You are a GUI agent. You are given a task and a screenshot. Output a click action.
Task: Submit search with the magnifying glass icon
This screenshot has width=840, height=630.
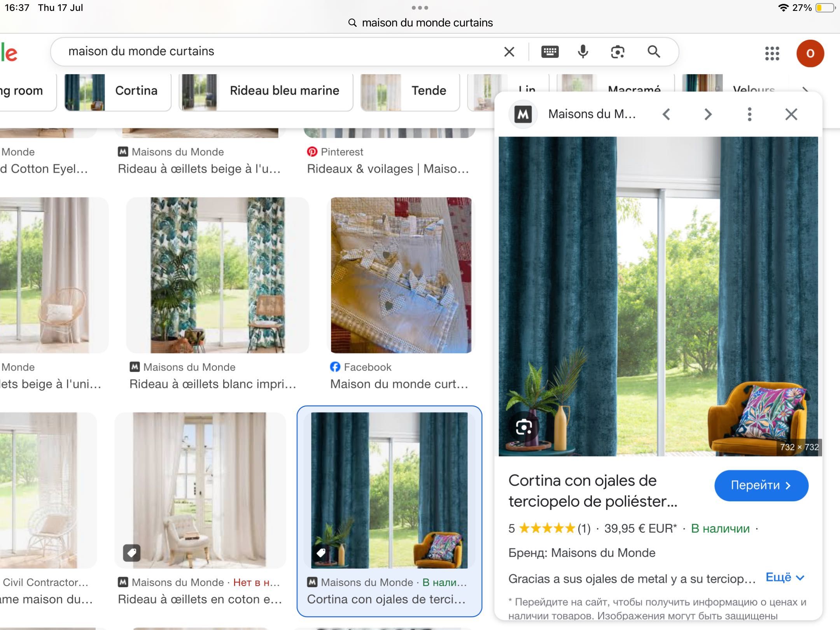point(654,51)
